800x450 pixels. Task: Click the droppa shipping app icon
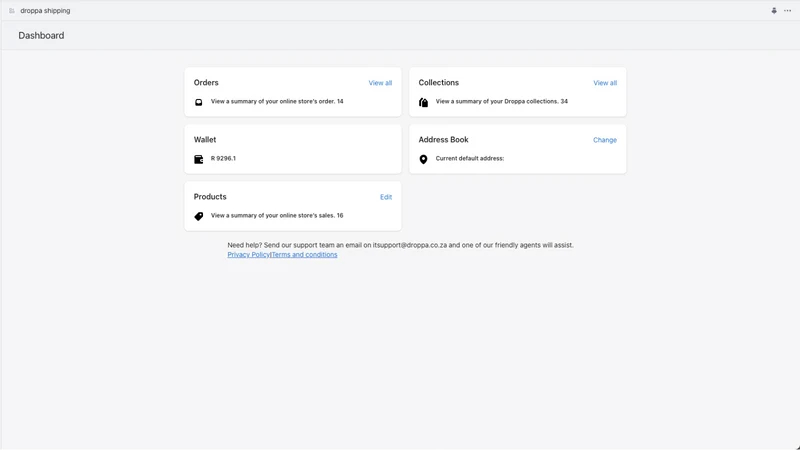[12, 11]
